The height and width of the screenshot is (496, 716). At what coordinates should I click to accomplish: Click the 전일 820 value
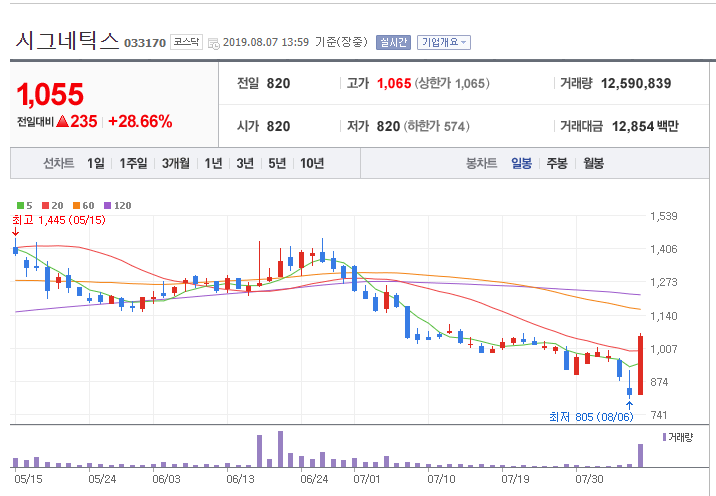(278, 84)
